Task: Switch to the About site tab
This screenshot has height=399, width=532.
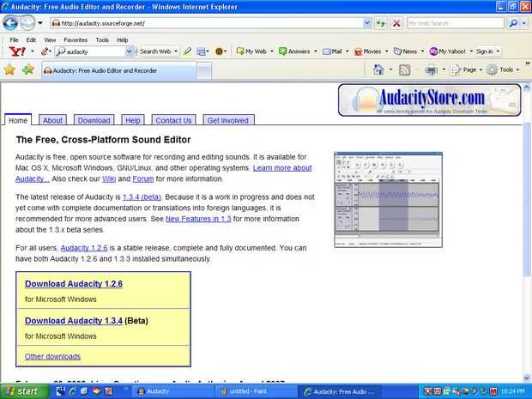Action: coord(52,120)
